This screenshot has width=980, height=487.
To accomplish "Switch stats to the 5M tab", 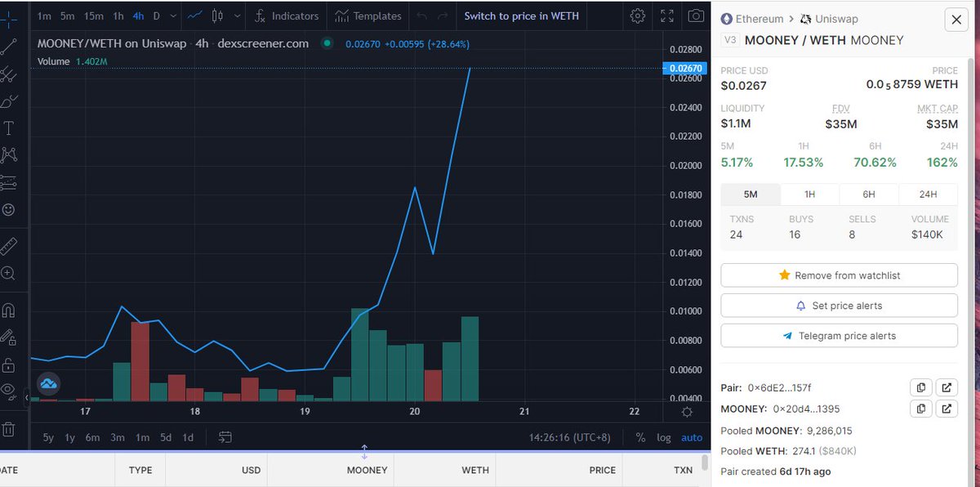I will [751, 194].
